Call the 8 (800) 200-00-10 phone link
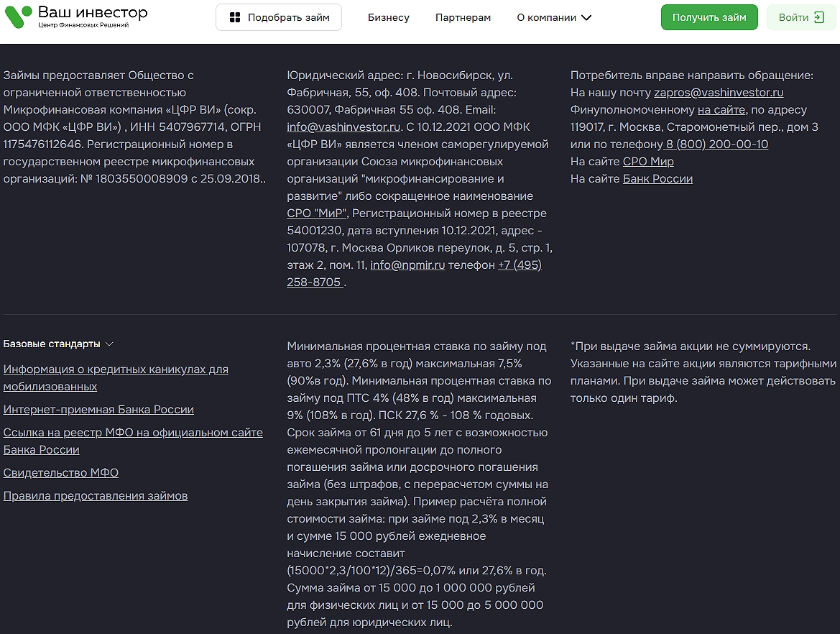 click(x=716, y=144)
